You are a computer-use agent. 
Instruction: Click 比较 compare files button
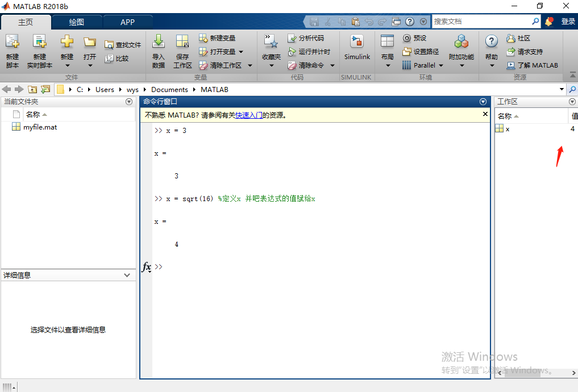(117, 58)
